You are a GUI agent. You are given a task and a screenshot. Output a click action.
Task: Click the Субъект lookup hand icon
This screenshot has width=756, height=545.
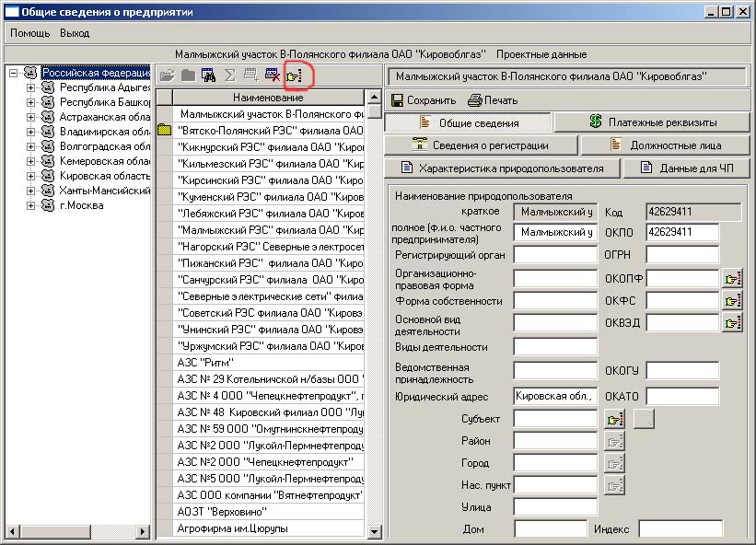[614, 419]
